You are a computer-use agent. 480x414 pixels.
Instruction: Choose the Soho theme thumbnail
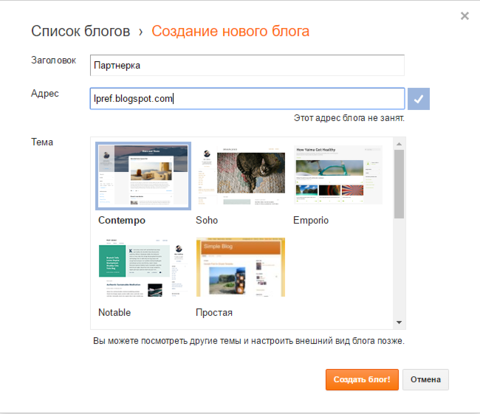241,175
